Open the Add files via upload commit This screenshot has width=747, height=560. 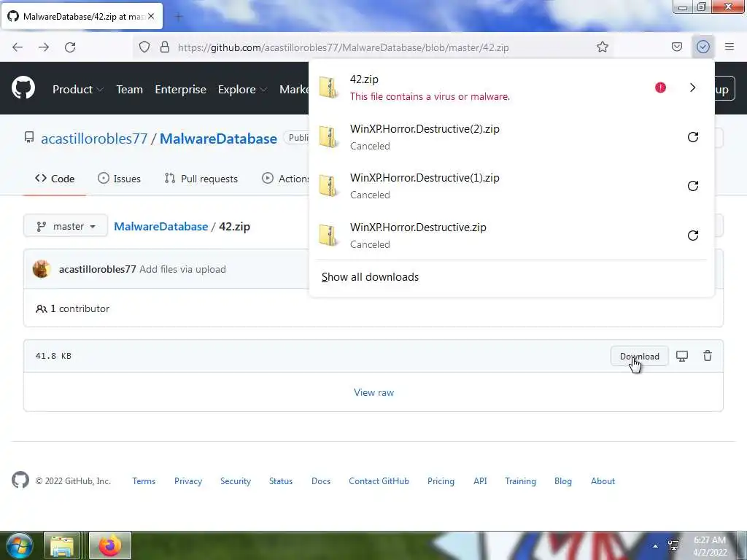click(x=182, y=269)
